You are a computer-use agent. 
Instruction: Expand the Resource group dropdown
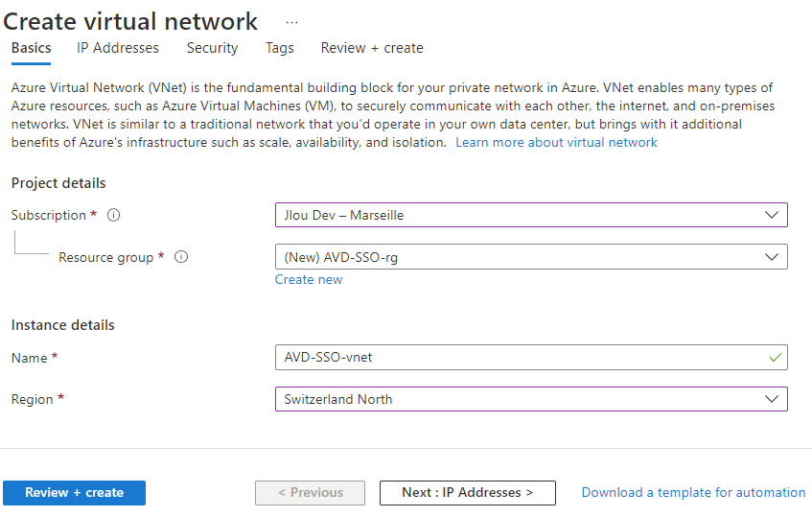(531, 257)
